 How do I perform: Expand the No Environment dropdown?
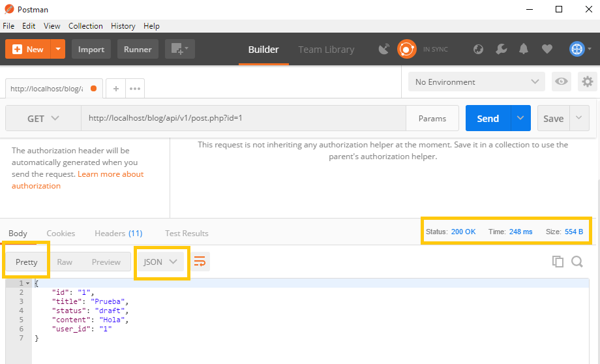[x=476, y=82]
